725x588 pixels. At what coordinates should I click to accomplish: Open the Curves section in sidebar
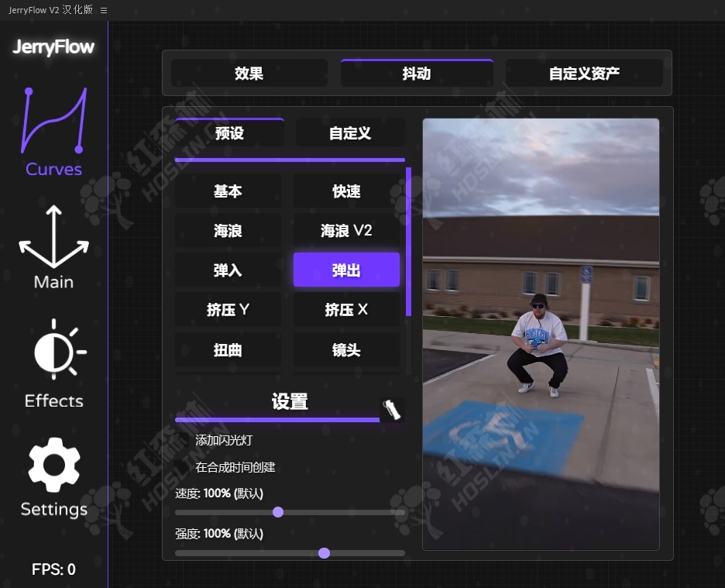pyautogui.click(x=53, y=132)
